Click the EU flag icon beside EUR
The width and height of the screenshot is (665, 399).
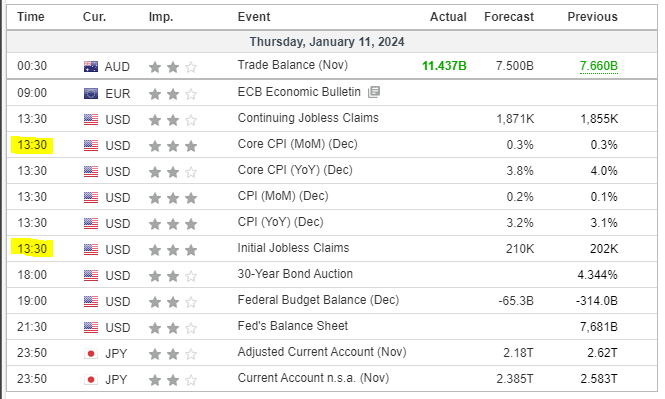[91, 94]
